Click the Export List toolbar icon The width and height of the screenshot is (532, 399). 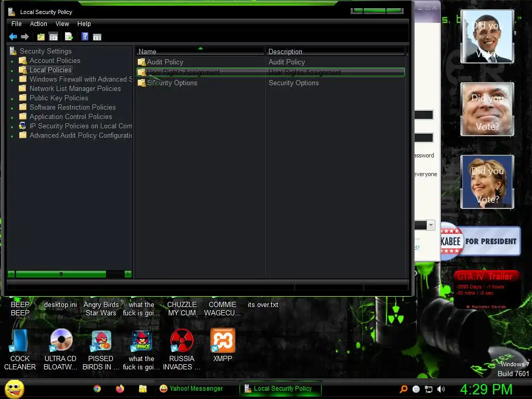click(69, 37)
